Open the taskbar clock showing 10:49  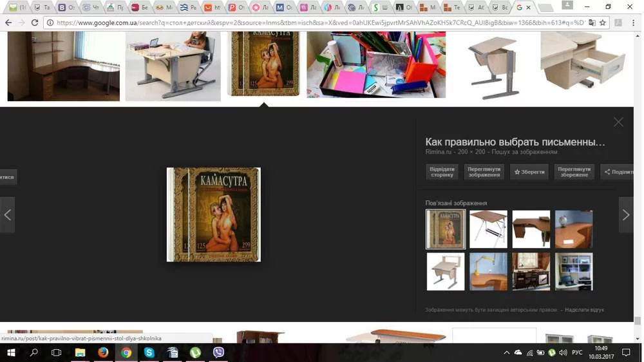(x=601, y=352)
